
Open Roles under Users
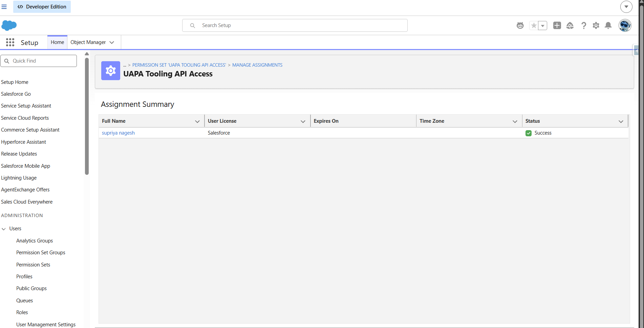(22, 312)
